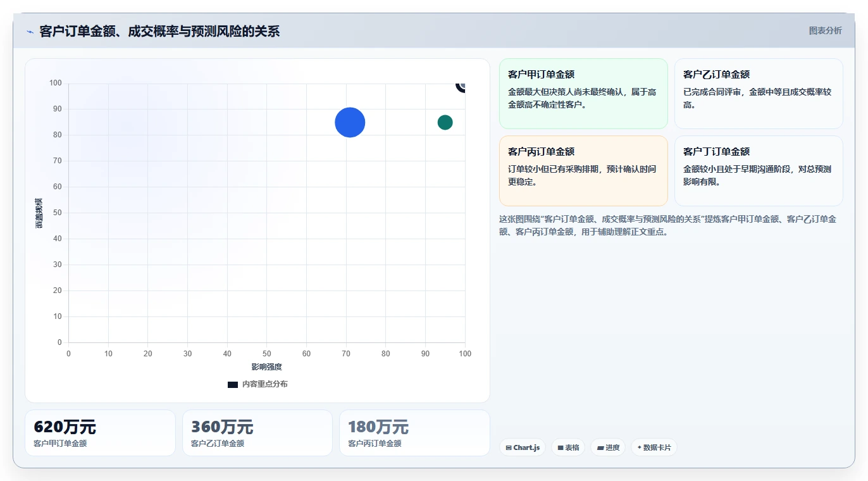The height and width of the screenshot is (481, 868).
Task: Open the 客户丁订单金额 description card
Action: coord(759,171)
